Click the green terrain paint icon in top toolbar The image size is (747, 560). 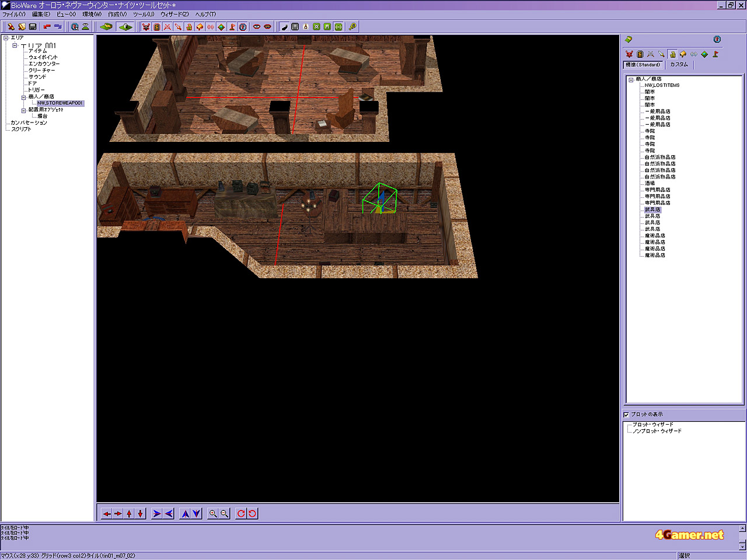coord(106,27)
